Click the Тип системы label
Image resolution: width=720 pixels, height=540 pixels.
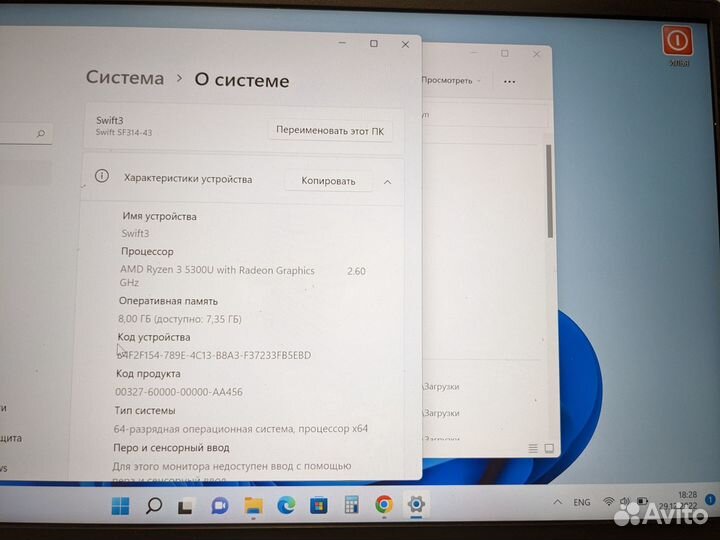point(145,411)
